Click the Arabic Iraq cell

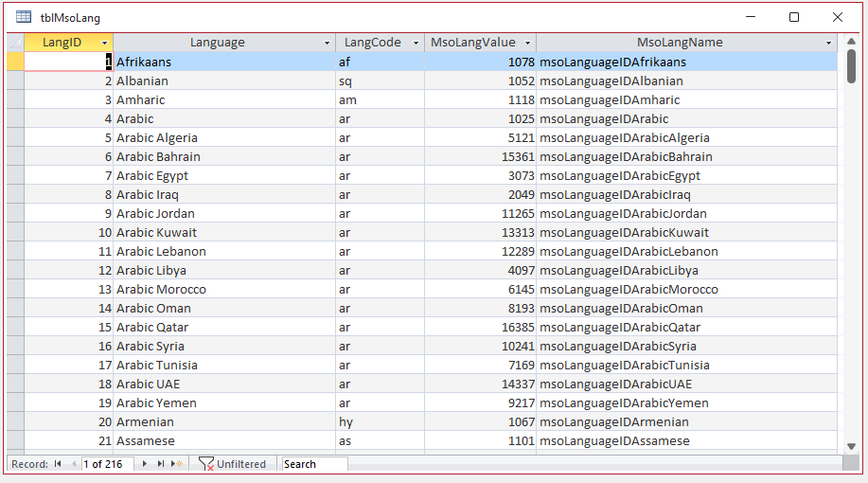pos(224,194)
